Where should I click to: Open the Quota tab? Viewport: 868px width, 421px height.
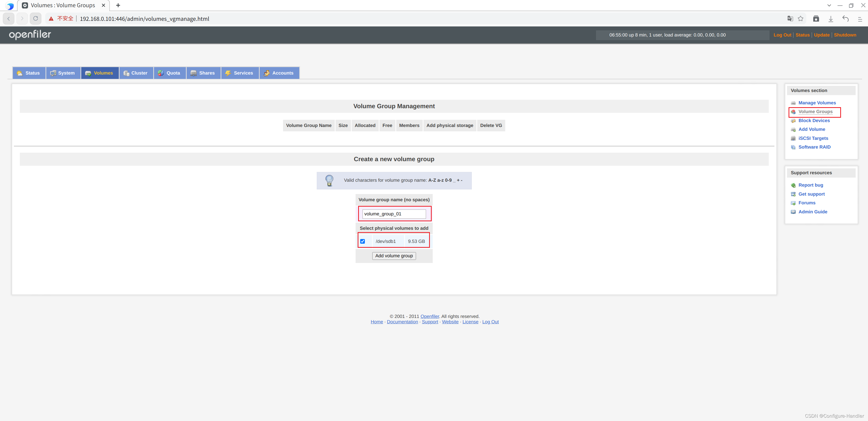coord(169,73)
